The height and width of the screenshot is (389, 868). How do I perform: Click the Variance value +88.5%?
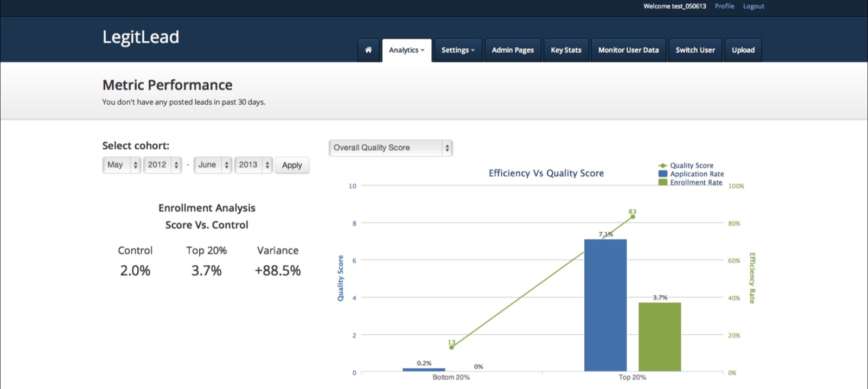coord(278,271)
